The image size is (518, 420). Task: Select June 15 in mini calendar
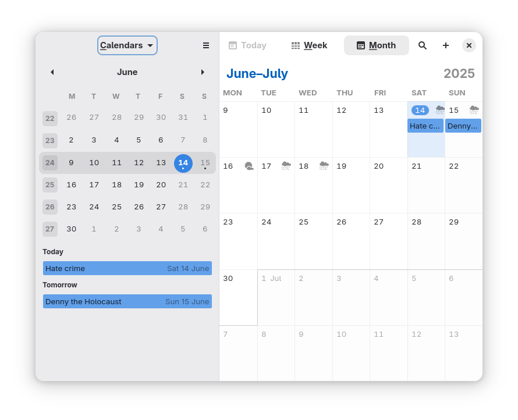coord(205,163)
